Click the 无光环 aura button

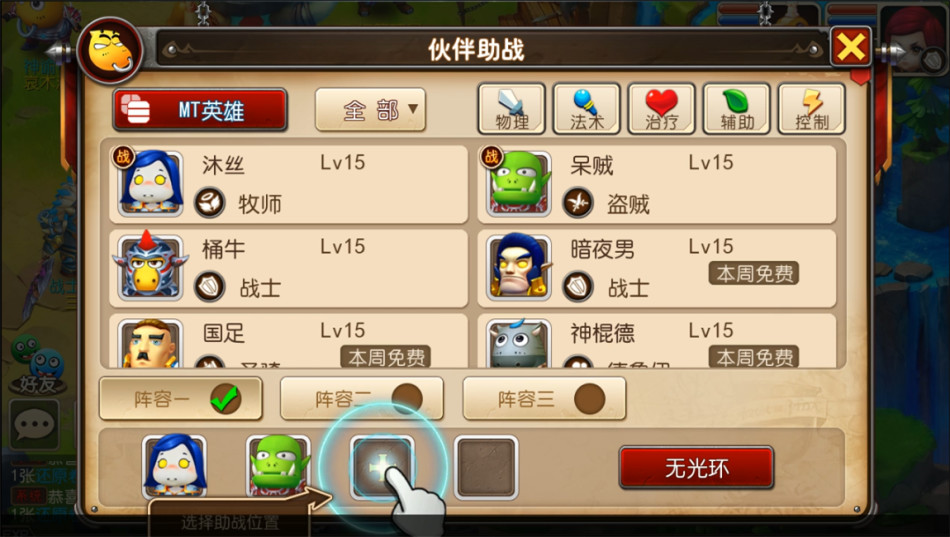(x=696, y=467)
